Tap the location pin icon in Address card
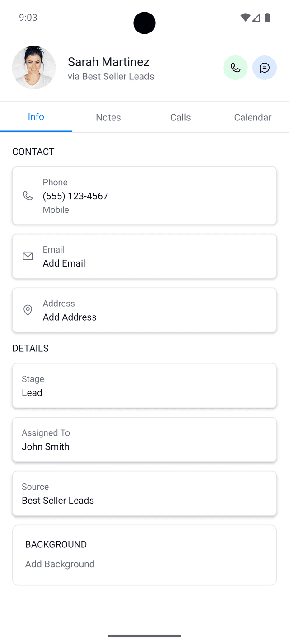289x644 pixels. tap(28, 310)
